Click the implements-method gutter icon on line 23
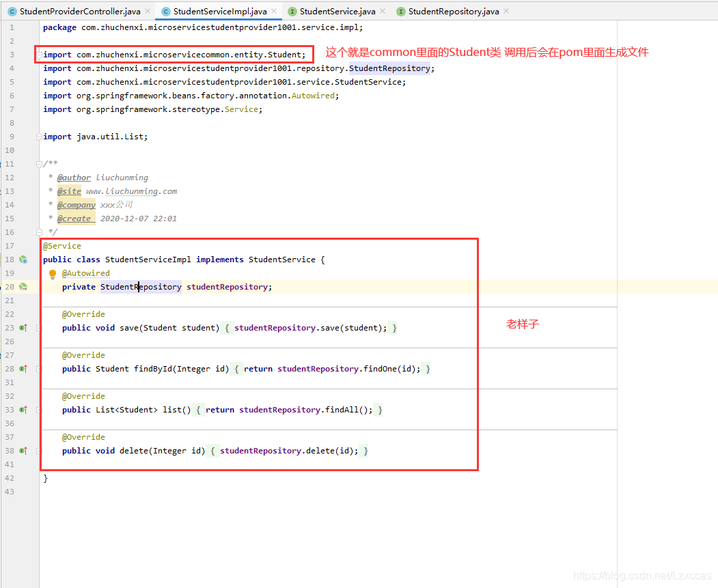 [23, 328]
